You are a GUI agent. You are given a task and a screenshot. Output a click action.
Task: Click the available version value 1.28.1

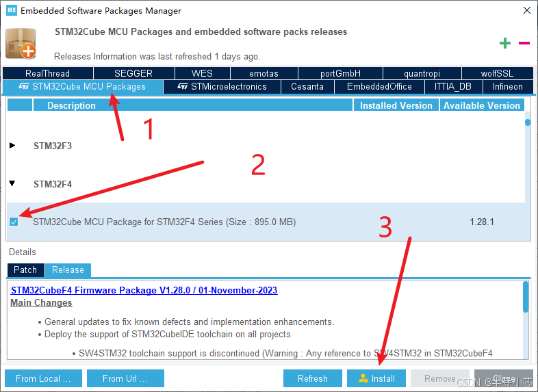[x=482, y=222]
